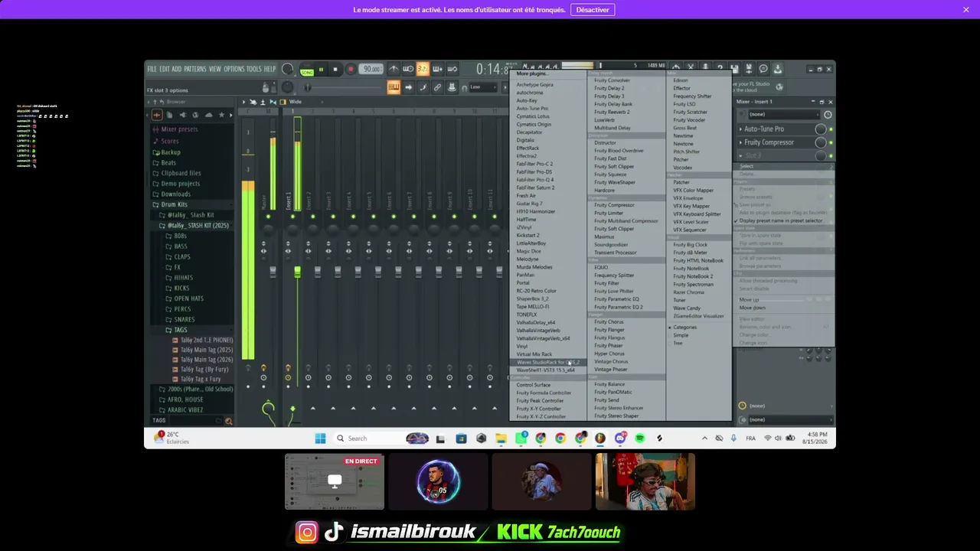Adjust the Insert 1 volume fader
This screenshot has width=980, height=551.
click(x=297, y=272)
